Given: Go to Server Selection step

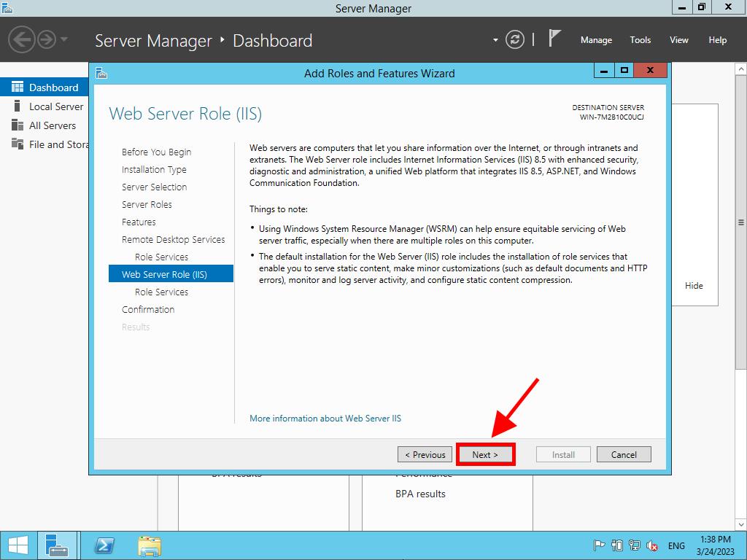Looking at the screenshot, I should click(x=155, y=187).
